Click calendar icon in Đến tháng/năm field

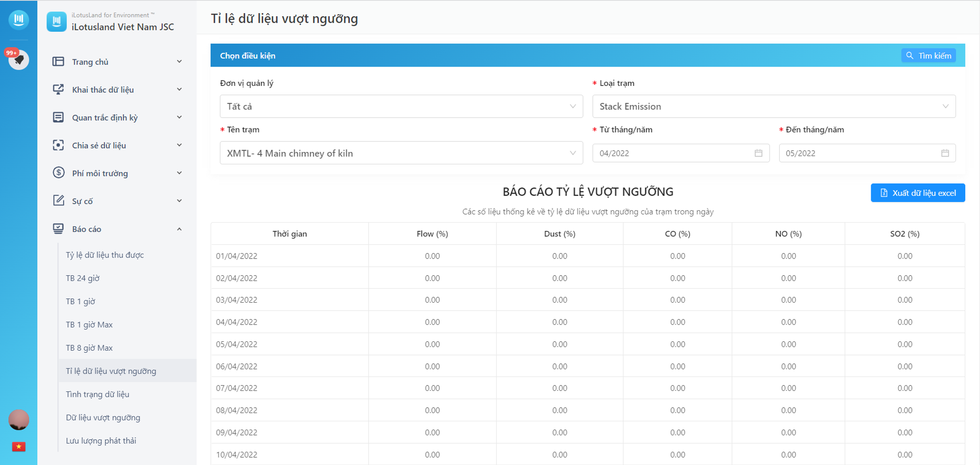point(945,153)
